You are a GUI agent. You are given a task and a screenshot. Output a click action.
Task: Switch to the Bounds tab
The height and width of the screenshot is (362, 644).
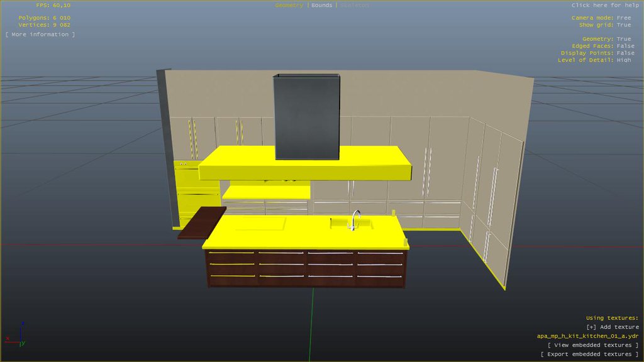[x=321, y=5]
